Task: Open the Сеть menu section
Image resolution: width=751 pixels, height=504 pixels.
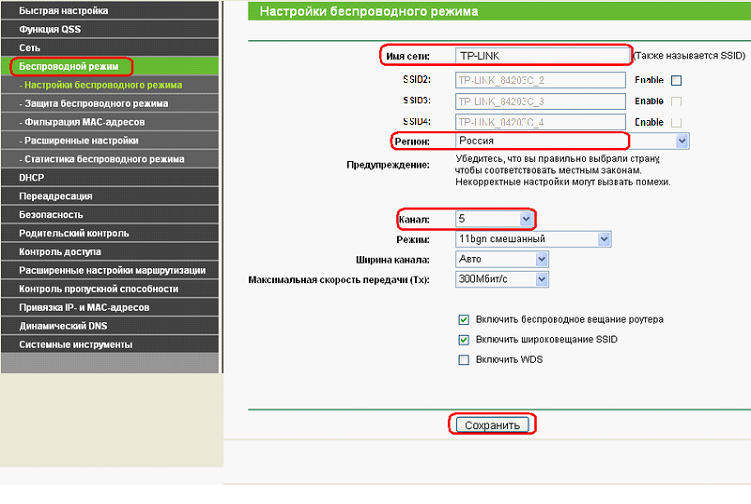Action: [x=110, y=48]
